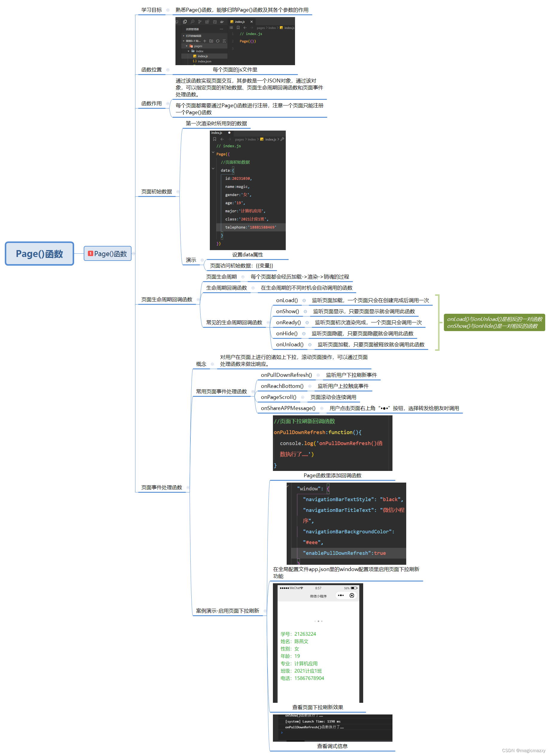Collapse the index folder in the explorer tree

pos(188,51)
